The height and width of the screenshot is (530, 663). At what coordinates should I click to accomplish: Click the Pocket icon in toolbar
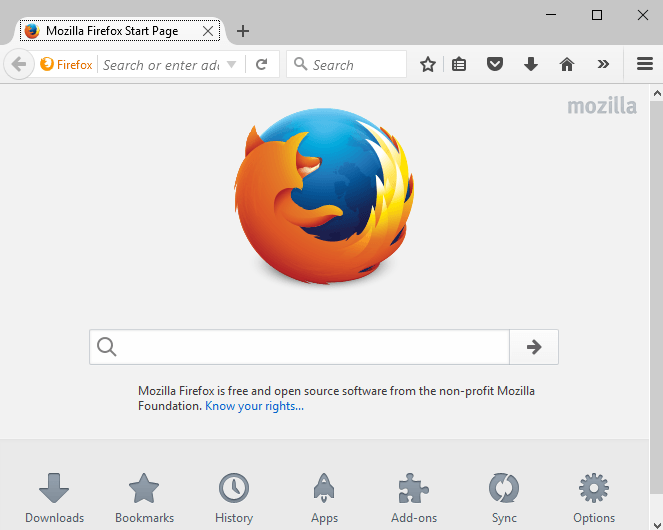coord(494,64)
